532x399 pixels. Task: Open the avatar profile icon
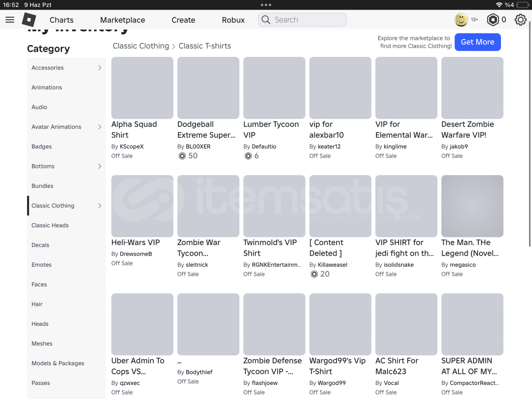[461, 20]
